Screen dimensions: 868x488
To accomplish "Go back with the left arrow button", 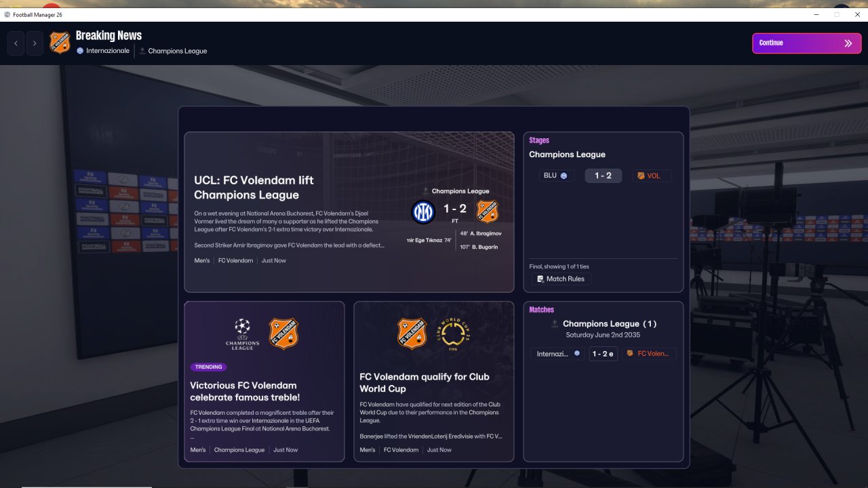I will (16, 43).
